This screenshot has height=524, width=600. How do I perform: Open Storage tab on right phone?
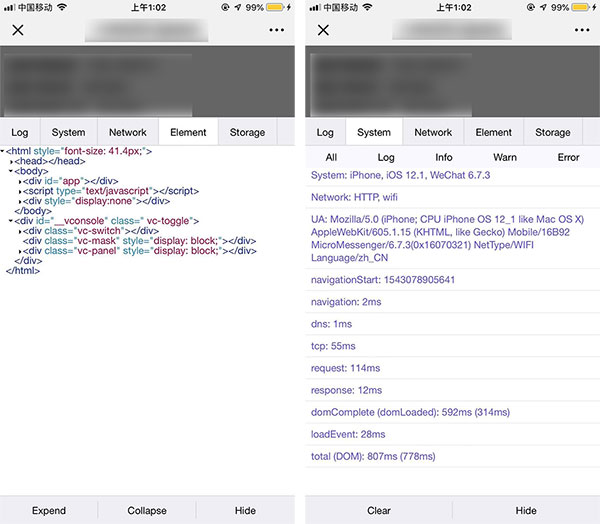pos(553,132)
